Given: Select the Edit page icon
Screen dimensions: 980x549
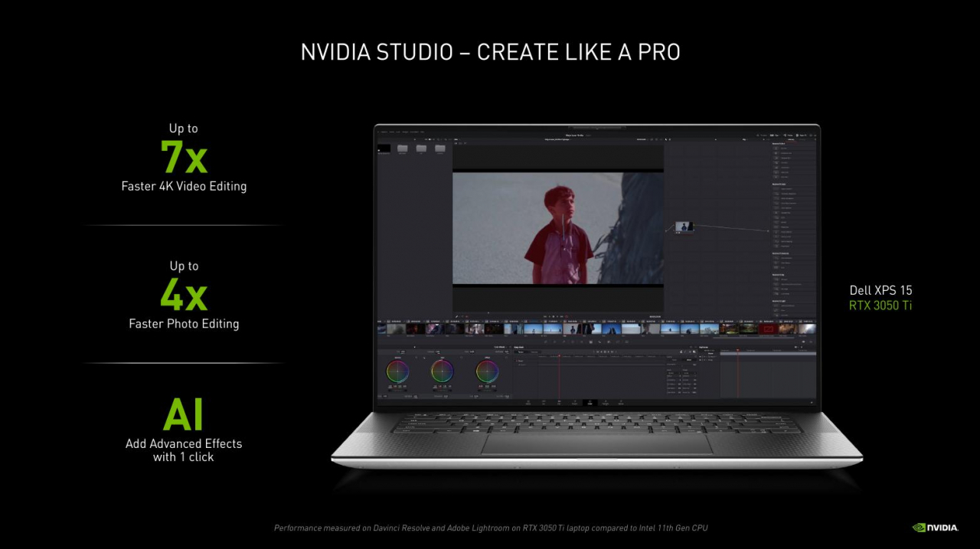Looking at the screenshot, I should pyautogui.click(x=559, y=402).
